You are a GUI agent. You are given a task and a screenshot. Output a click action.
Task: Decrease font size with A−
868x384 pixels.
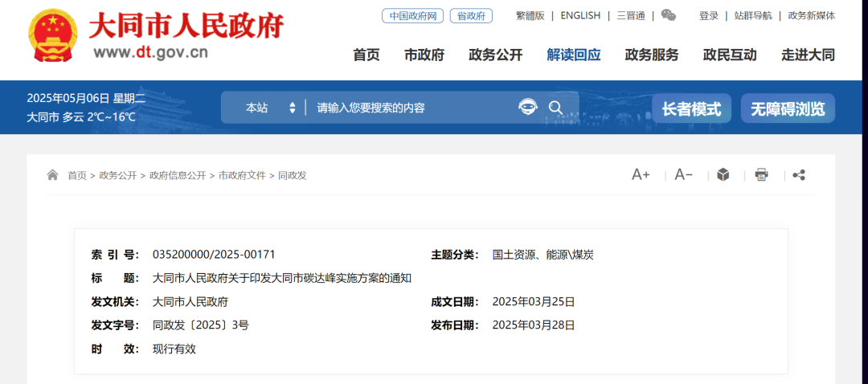click(684, 175)
